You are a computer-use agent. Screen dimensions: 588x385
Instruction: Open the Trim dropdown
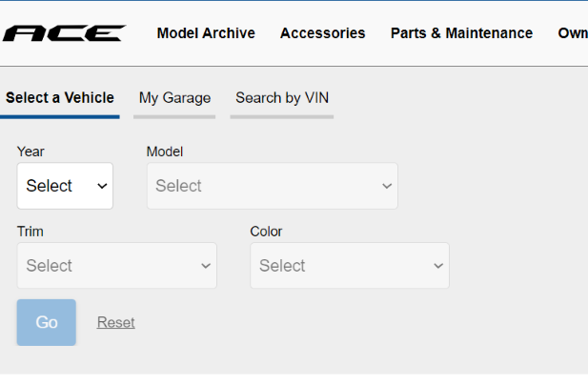click(x=116, y=266)
